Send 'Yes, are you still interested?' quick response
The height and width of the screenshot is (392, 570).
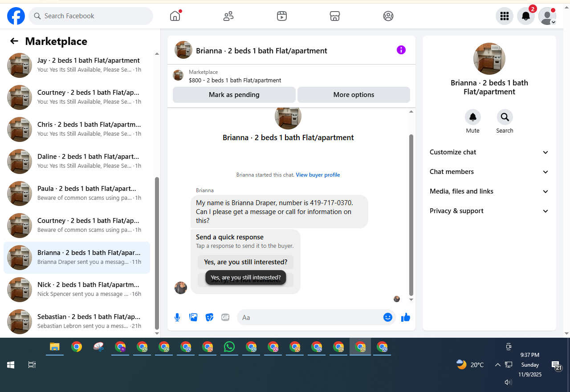(x=246, y=262)
